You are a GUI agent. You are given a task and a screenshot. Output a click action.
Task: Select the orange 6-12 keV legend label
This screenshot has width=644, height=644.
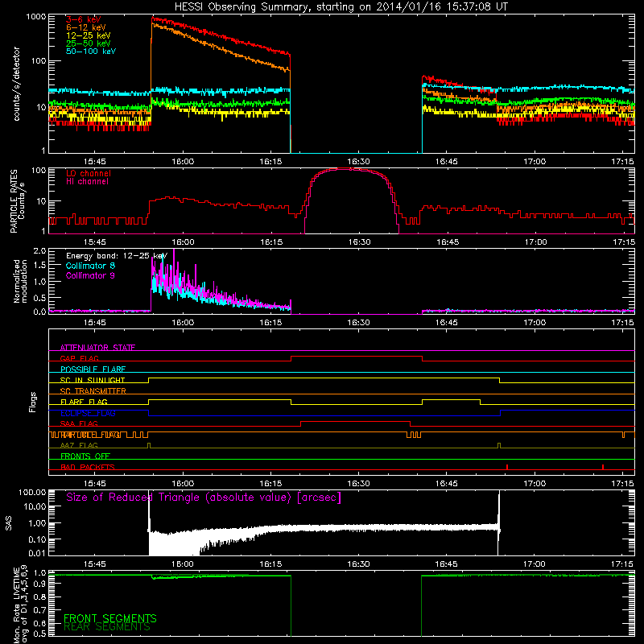86,27
